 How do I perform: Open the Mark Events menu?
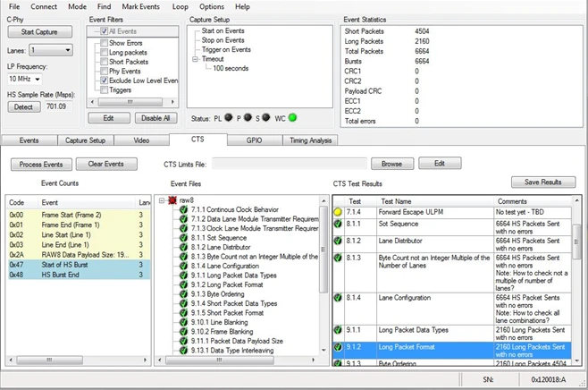click(x=141, y=6)
